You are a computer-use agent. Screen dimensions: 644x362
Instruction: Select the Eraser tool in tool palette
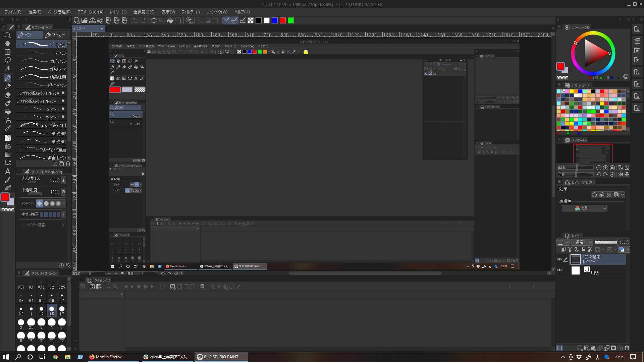[x=7, y=95]
